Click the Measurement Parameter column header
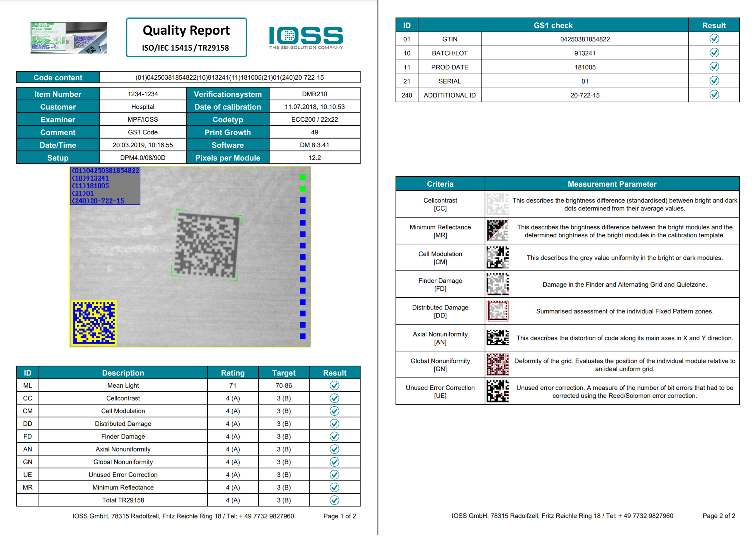 (612, 184)
